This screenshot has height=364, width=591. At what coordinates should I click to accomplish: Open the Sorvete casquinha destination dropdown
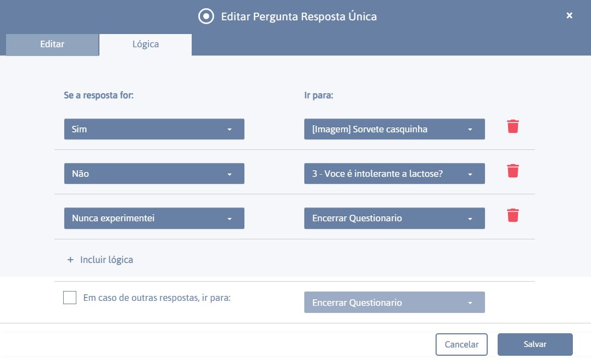click(x=394, y=129)
